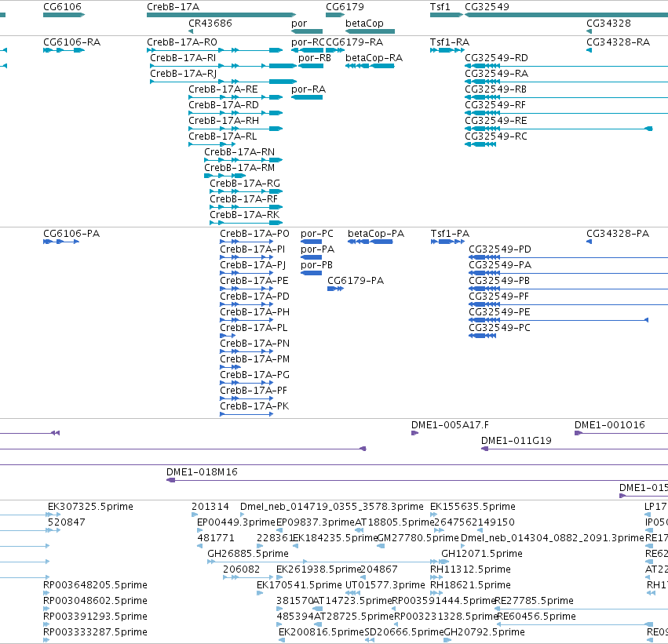The image size is (668, 644).
Task: Select the 481771 EST label
Action: tap(216, 538)
